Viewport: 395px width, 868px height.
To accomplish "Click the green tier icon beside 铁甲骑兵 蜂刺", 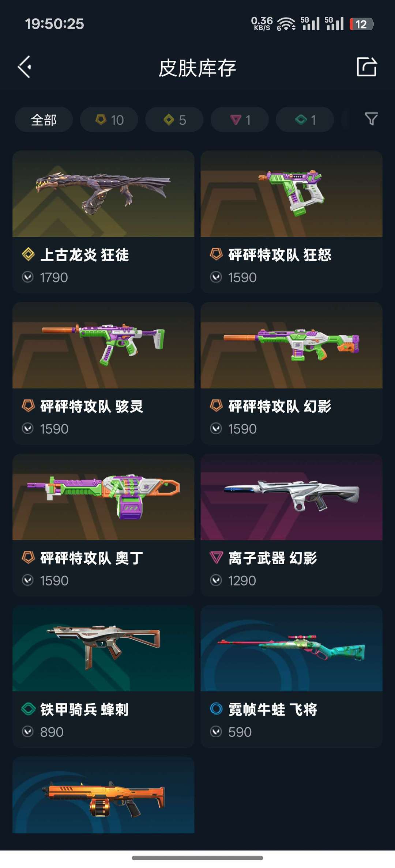I will [x=28, y=709].
